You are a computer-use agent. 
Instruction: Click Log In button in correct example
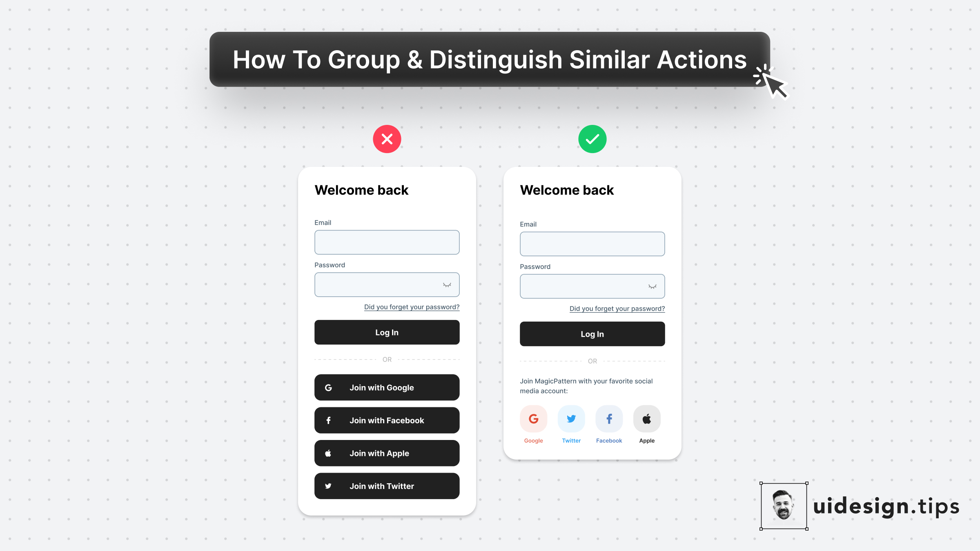point(592,334)
